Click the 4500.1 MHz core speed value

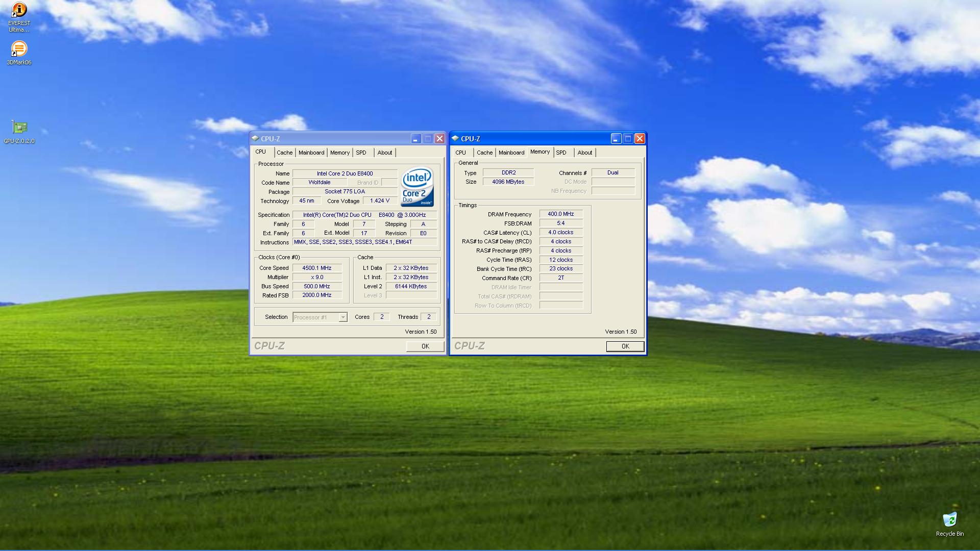[x=317, y=268]
